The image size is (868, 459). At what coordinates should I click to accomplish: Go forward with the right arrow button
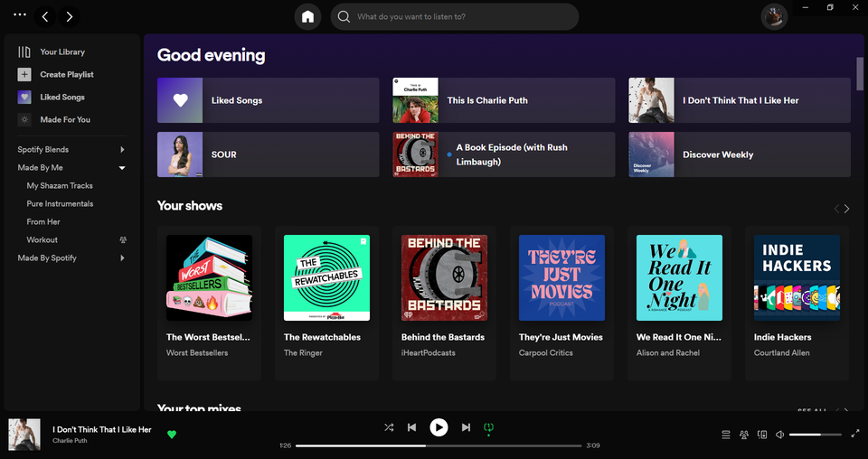coord(70,16)
